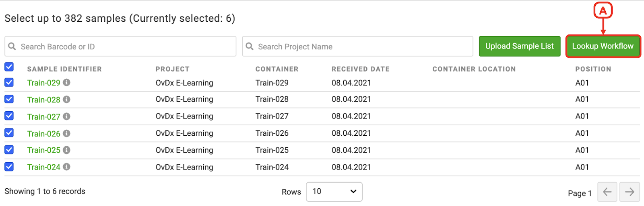The width and height of the screenshot is (644, 206).
Task: Sort by Received Date column header
Action: click(x=361, y=69)
